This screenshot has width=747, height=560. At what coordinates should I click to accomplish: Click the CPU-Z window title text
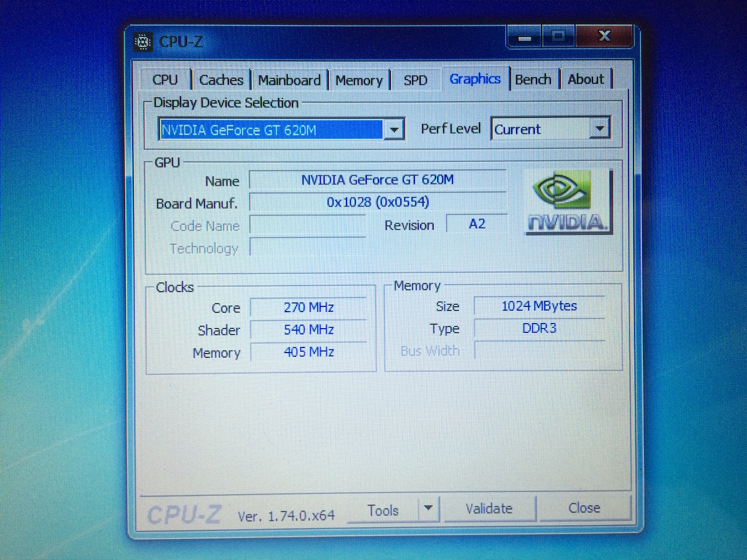(181, 41)
